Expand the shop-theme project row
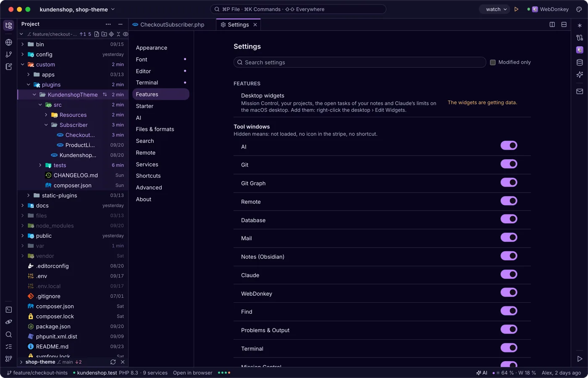The height and width of the screenshot is (378, 588). [x=21, y=362]
